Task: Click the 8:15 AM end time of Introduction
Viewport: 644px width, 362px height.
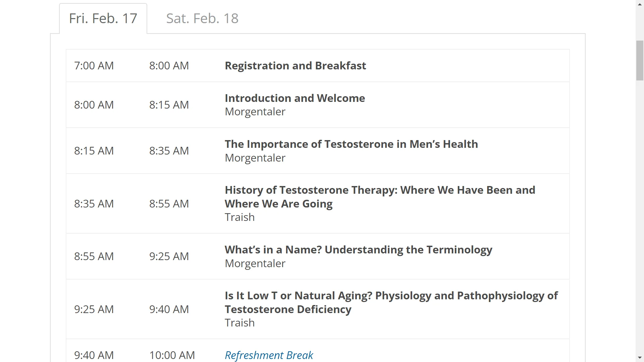Action: [169, 105]
